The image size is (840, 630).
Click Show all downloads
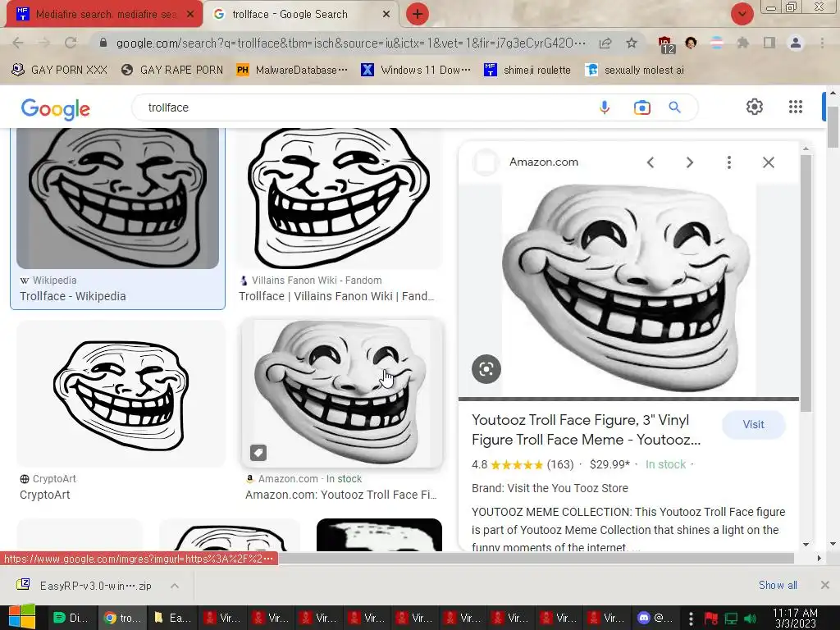pyautogui.click(x=778, y=585)
